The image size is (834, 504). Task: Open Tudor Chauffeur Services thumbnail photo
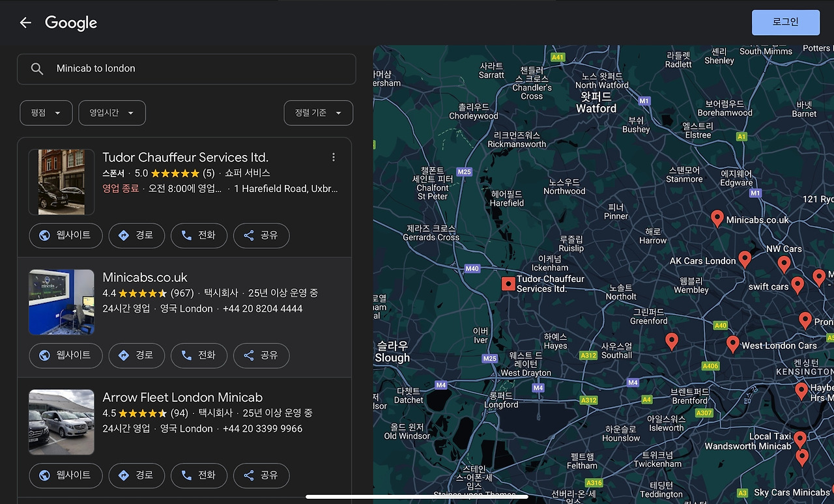coord(61,182)
